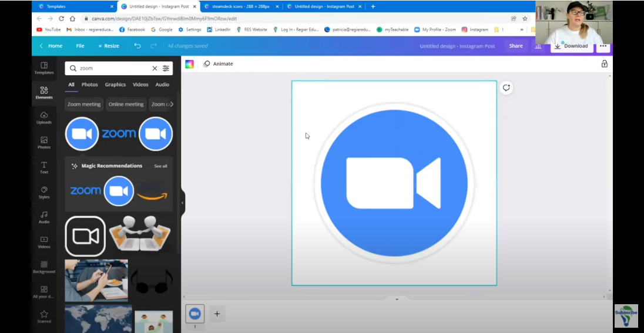Switch to the Photos results tab
This screenshot has height=333, width=644.
click(x=89, y=85)
